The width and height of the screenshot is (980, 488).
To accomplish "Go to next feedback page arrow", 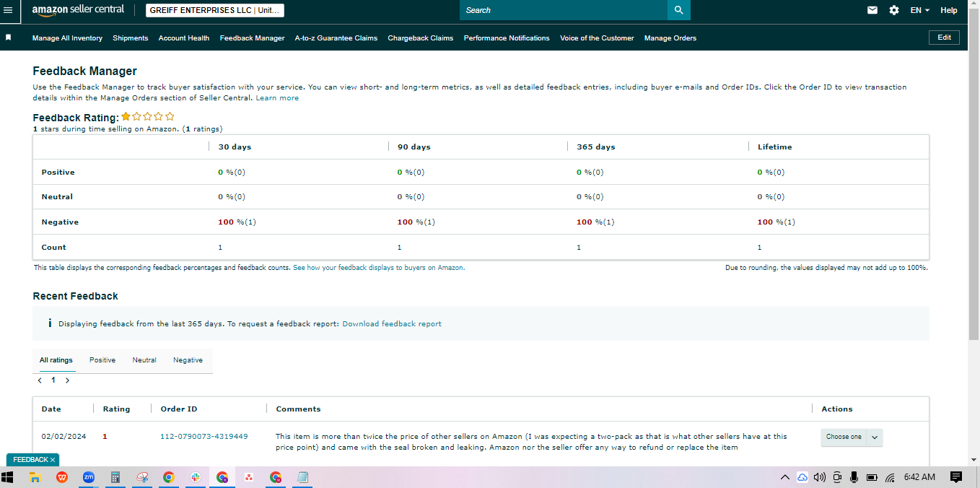I will coord(67,380).
